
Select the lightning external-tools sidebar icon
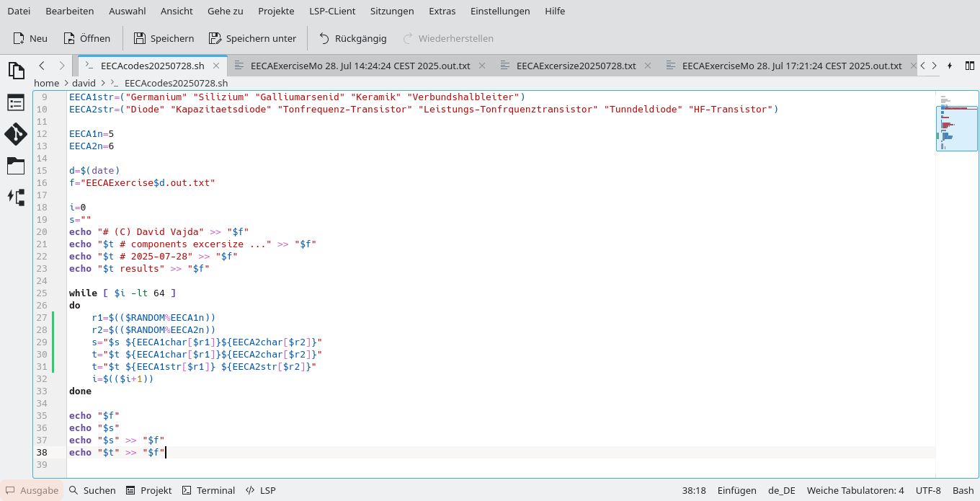pos(16,198)
